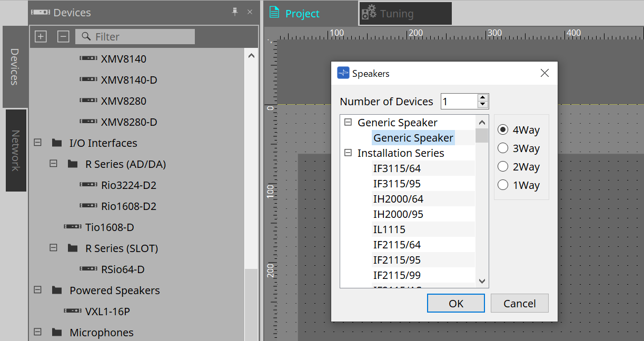Viewport: 644px width, 341px height.
Task: Open the R Series (AD/DA) folder icon
Action: click(x=72, y=164)
